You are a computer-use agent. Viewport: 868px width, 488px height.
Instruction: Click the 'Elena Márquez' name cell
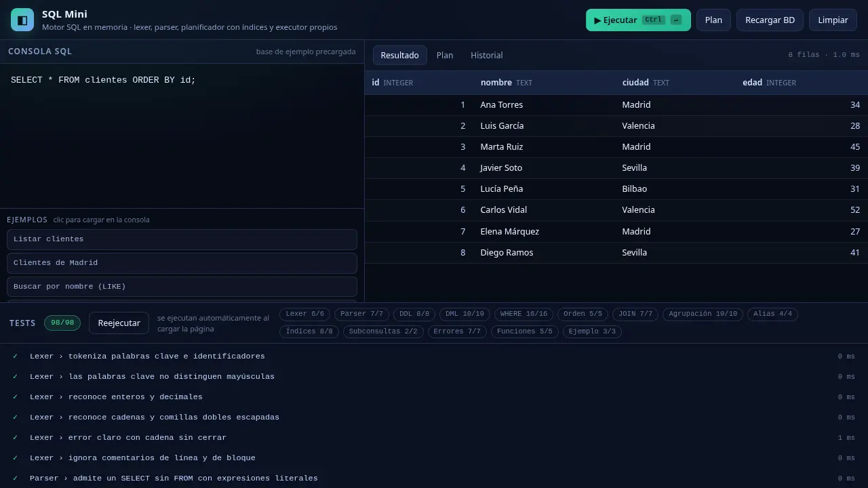pyautogui.click(x=545, y=232)
